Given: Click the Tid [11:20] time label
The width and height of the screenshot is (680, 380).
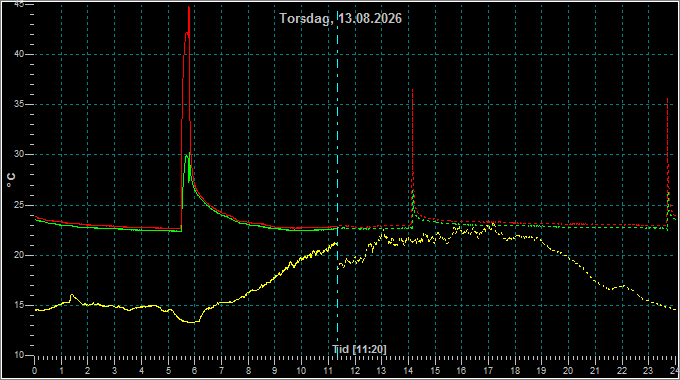Looking at the screenshot, I should pyautogui.click(x=359, y=349).
